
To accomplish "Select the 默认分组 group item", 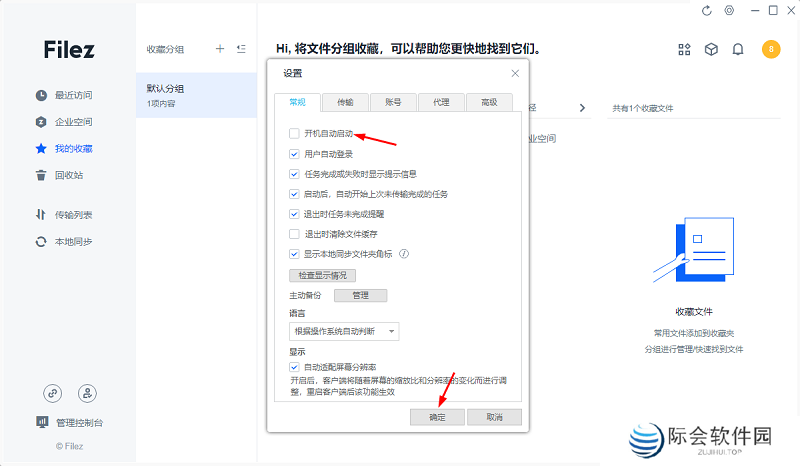I will (196, 95).
